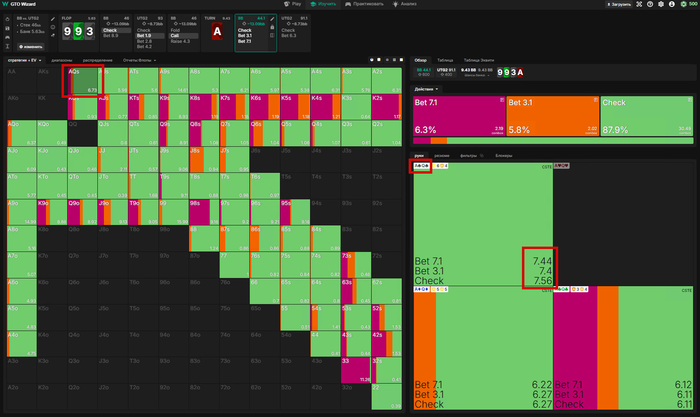Screen dimensions: 700x417
Task: Click pencil icon in active BB turn node
Action: [x=272, y=19]
